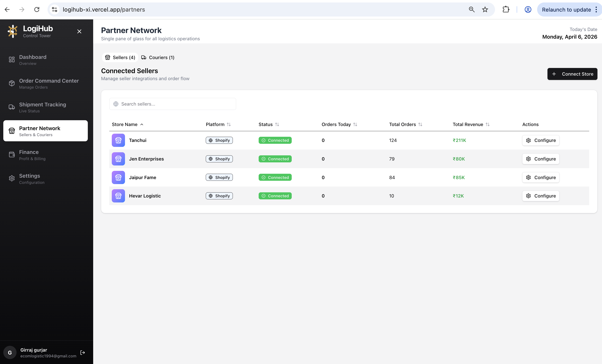The image size is (602, 364).
Task: Click the ₹85K revenue value
Action: click(459, 177)
